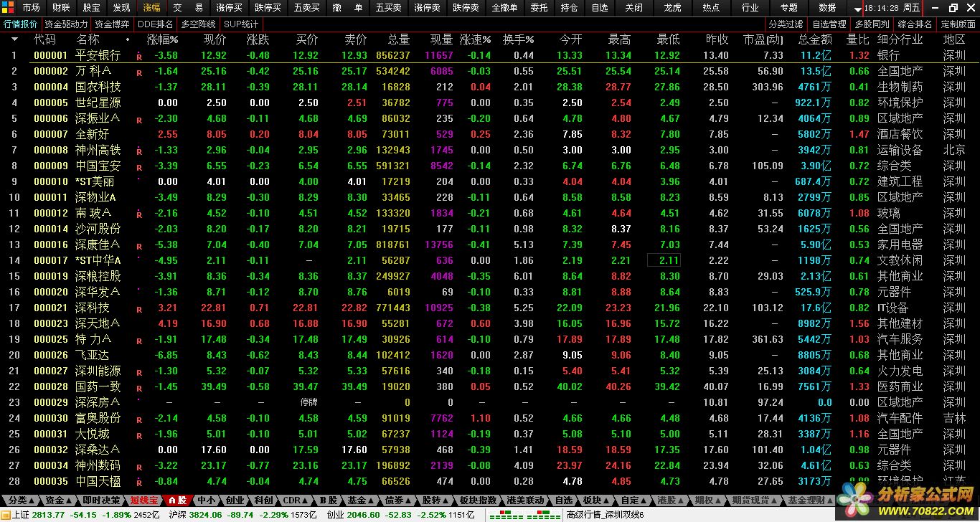Select the highlighted 涨幅 menu item

pyautogui.click(x=151, y=8)
